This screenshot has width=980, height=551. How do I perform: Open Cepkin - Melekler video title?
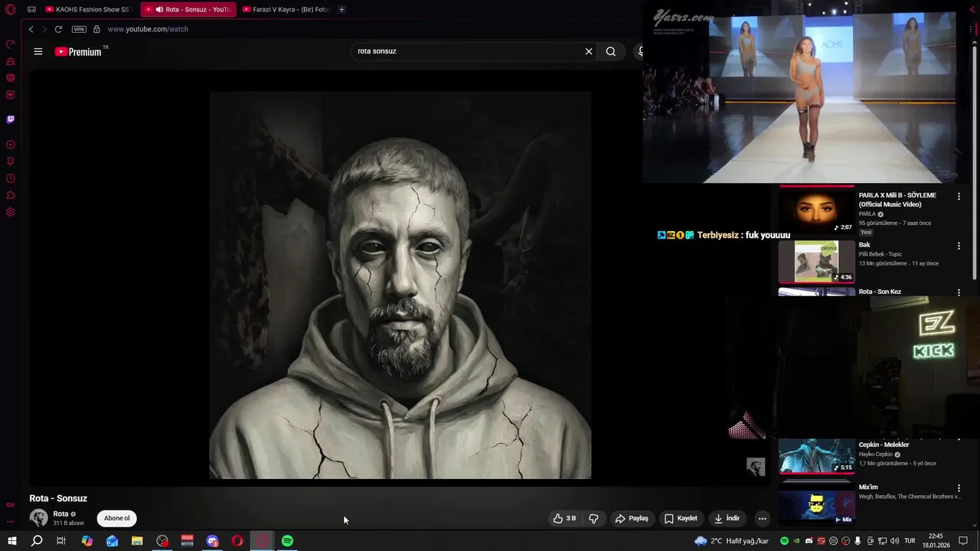click(x=884, y=445)
